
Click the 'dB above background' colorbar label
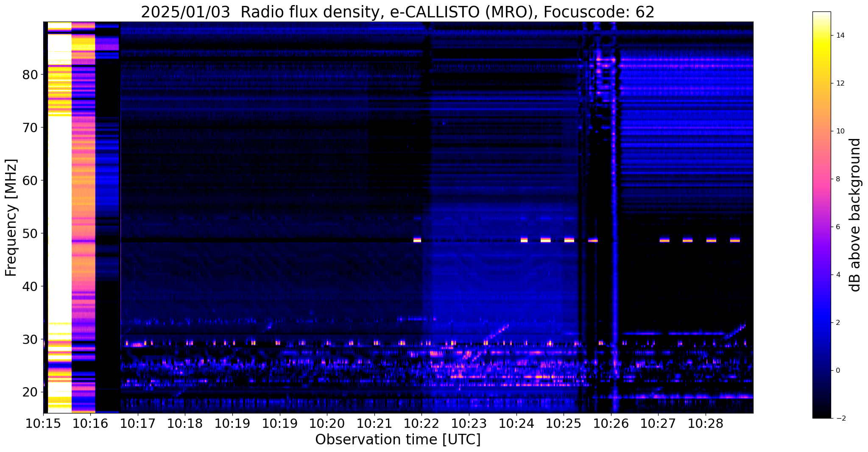(x=855, y=215)
